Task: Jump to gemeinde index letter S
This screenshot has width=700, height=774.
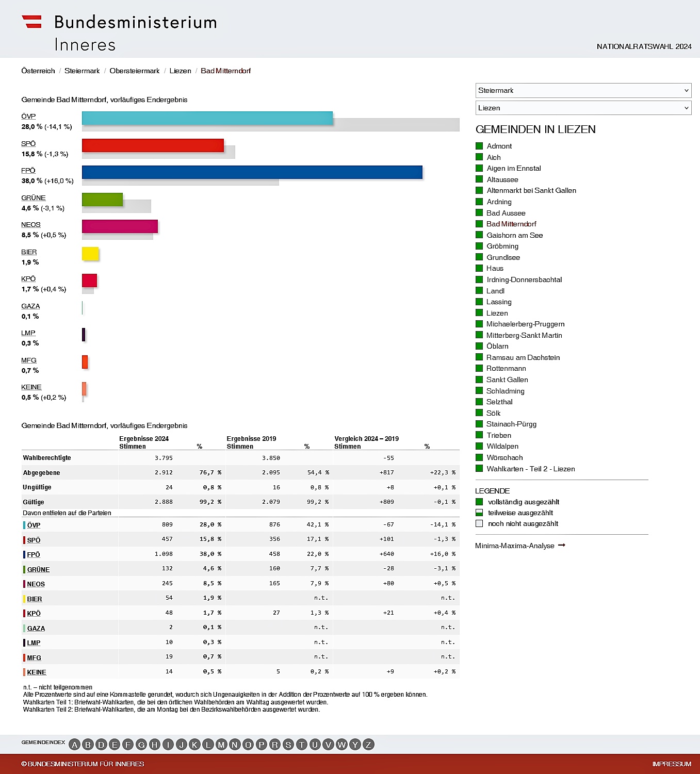Action: click(x=288, y=745)
